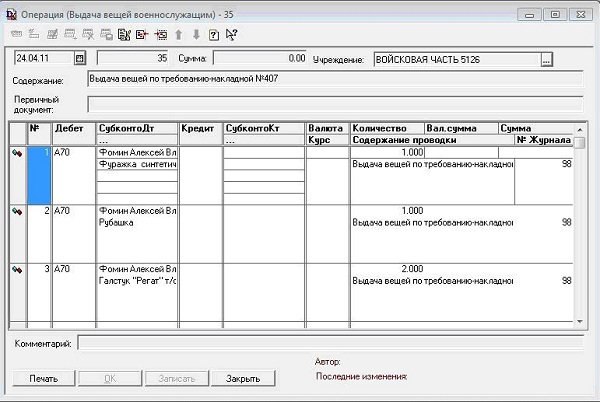Click row 1 posting marker icon
The width and height of the screenshot is (600, 402).
[x=17, y=153]
